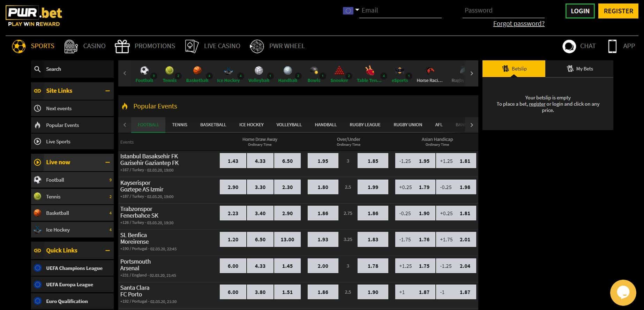Image resolution: width=644 pixels, height=310 pixels.
Task: Open Next events in Site Links
Action: 72,108
